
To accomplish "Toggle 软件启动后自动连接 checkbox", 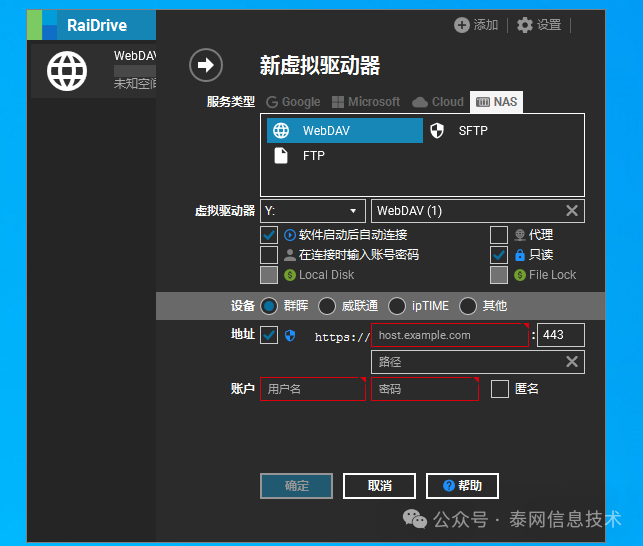I will pos(269,235).
